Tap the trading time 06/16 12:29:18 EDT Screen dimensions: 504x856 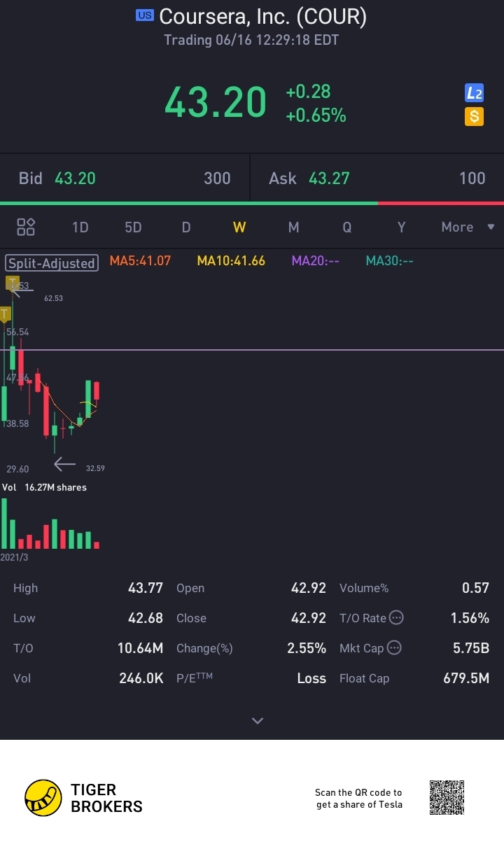click(251, 40)
